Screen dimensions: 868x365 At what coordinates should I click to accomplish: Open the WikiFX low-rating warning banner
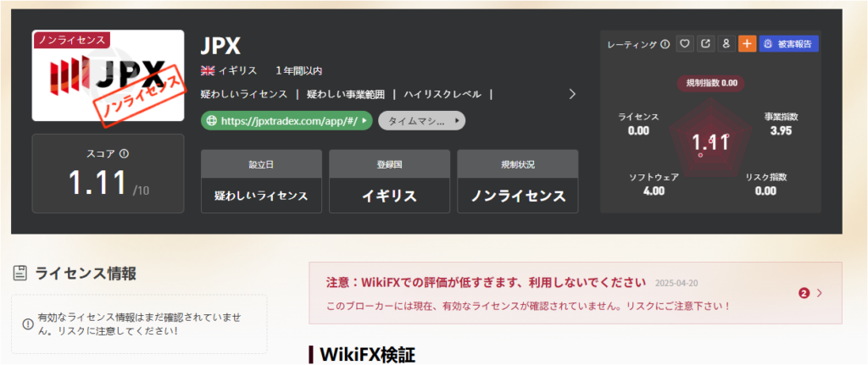coord(576,293)
